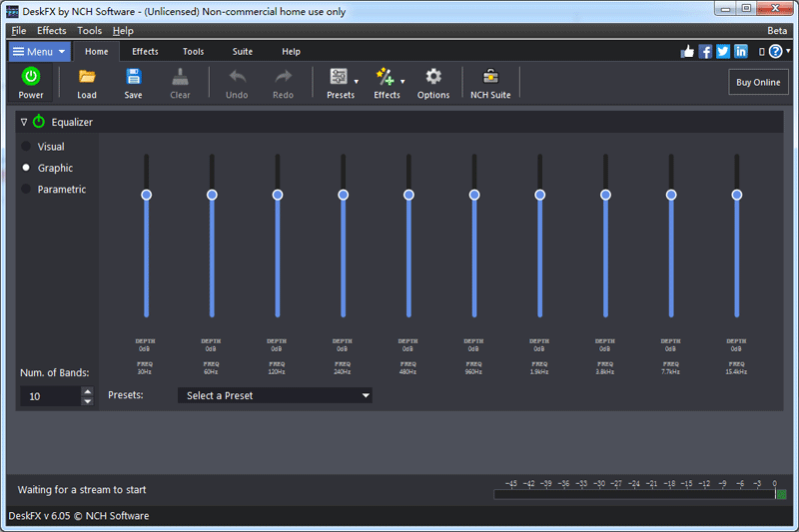Viewport: 799px width, 532px height.
Task: Click the 30Hz band slider handle
Action: (x=146, y=195)
